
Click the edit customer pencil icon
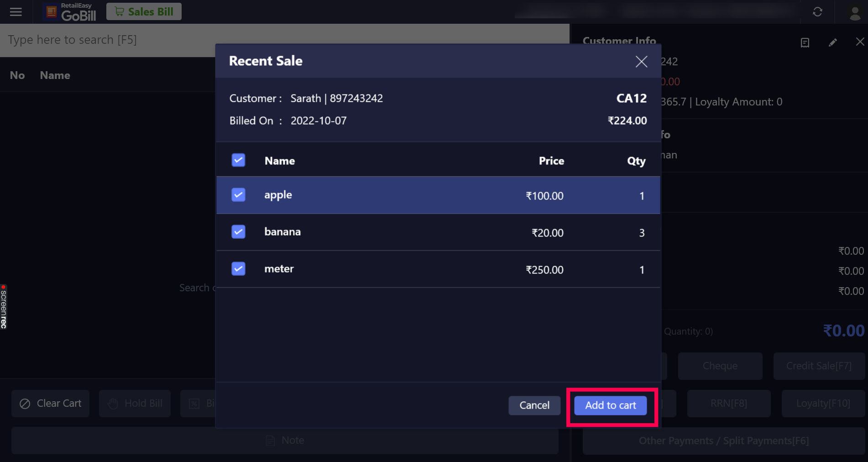[x=833, y=42]
